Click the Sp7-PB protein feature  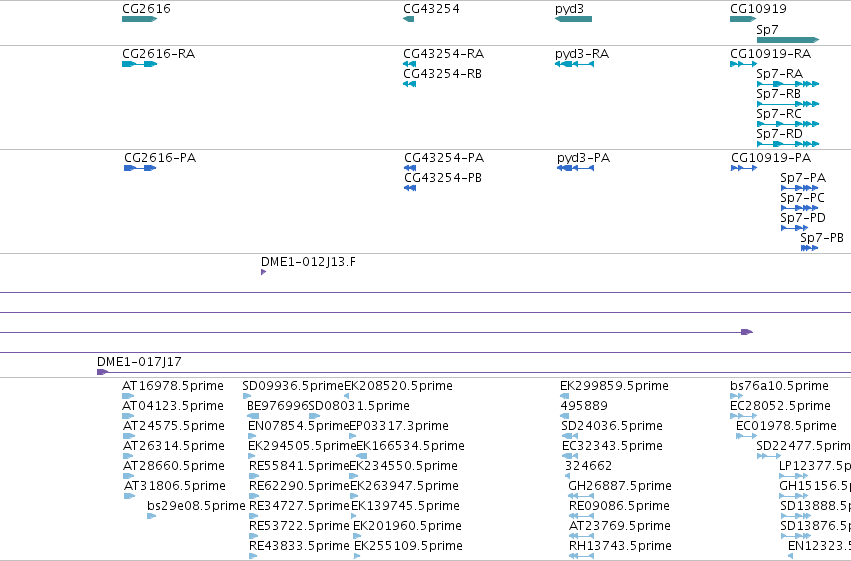pyautogui.click(x=809, y=248)
